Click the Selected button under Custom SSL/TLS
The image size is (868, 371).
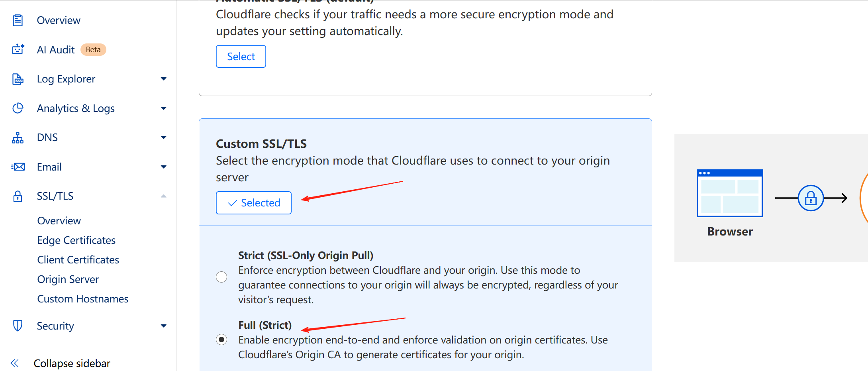tap(254, 203)
